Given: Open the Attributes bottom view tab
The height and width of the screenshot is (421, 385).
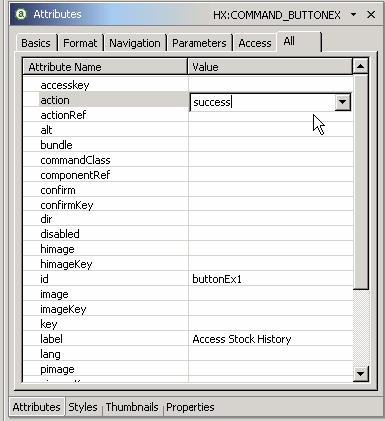Looking at the screenshot, I should pos(37,407).
